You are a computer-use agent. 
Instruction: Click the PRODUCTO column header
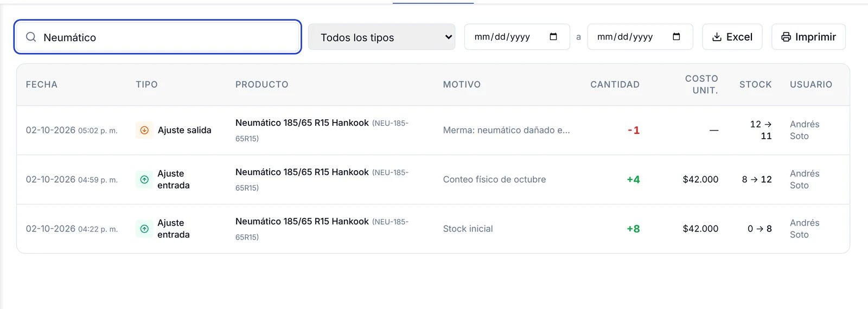(262, 85)
